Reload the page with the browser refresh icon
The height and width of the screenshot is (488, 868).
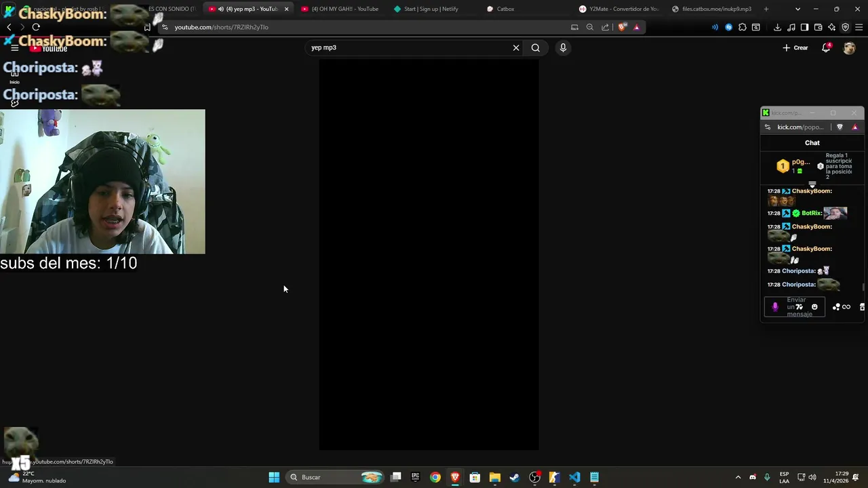coord(36,27)
